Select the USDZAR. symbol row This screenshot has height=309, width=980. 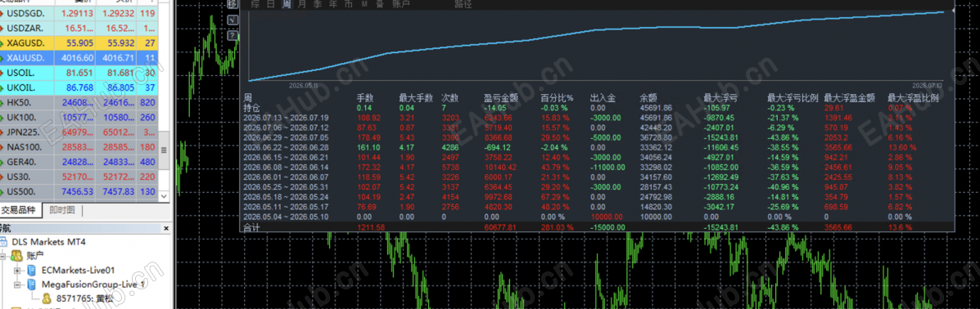pyautogui.click(x=79, y=28)
